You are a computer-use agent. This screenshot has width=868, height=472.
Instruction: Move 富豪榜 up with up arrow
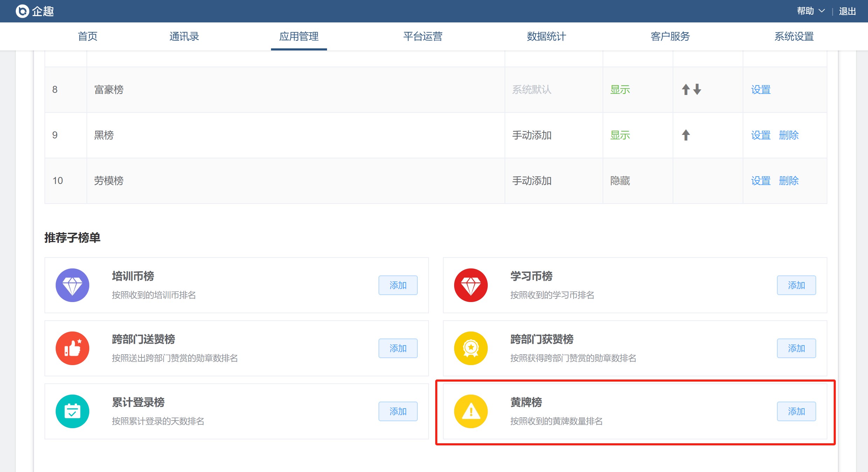(686, 90)
